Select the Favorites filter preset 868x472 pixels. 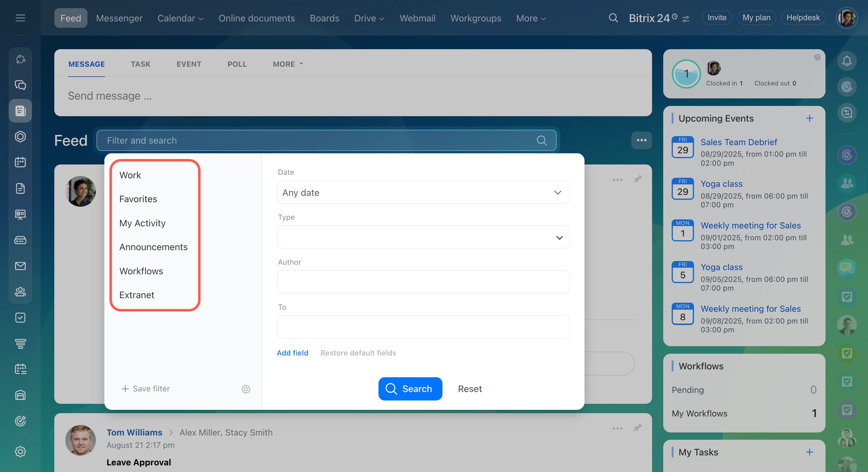click(138, 199)
